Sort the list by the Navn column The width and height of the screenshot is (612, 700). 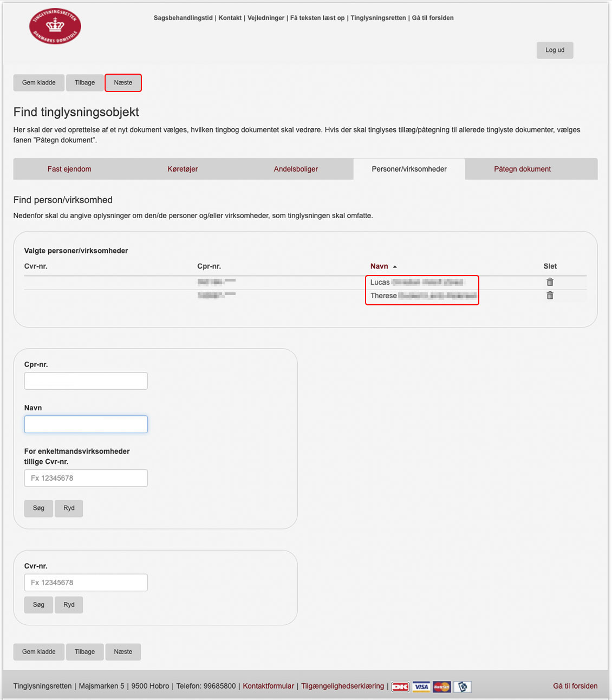(379, 266)
